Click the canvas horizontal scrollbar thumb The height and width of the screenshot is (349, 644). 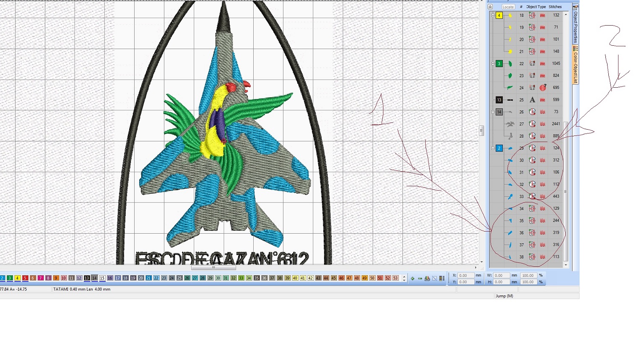213,268
